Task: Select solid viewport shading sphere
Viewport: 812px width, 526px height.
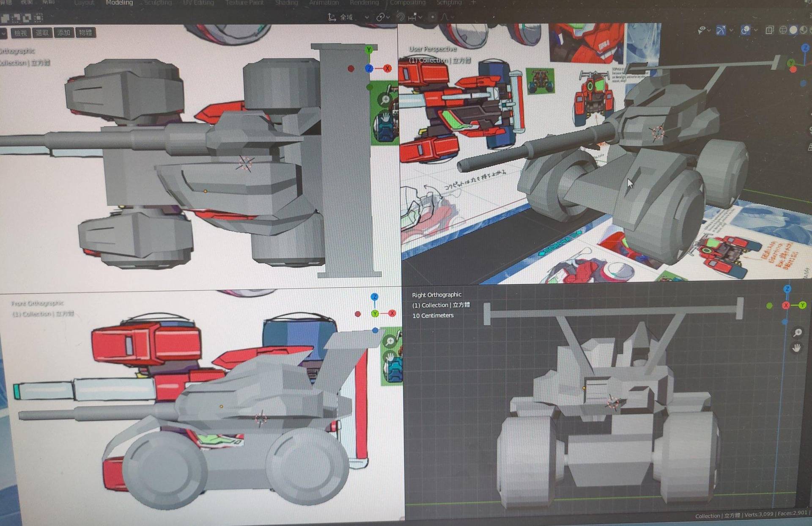Action: pos(793,30)
